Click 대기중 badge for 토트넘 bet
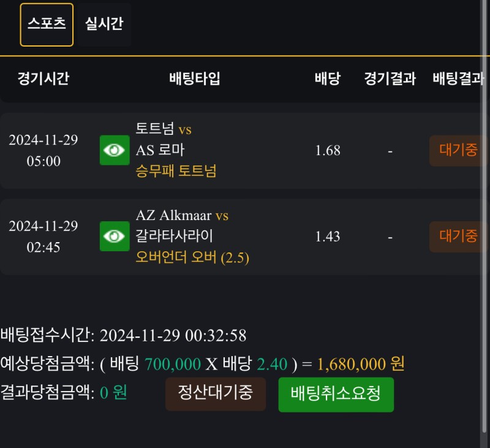The image size is (490, 448). coord(458,150)
